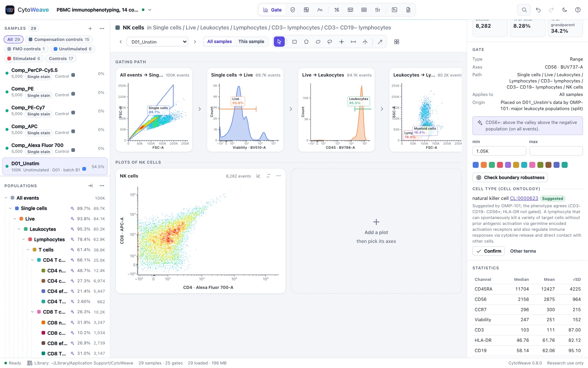This screenshot has height=368, width=588.
Task: Collapse the T cells tree node
Action: 28,250
